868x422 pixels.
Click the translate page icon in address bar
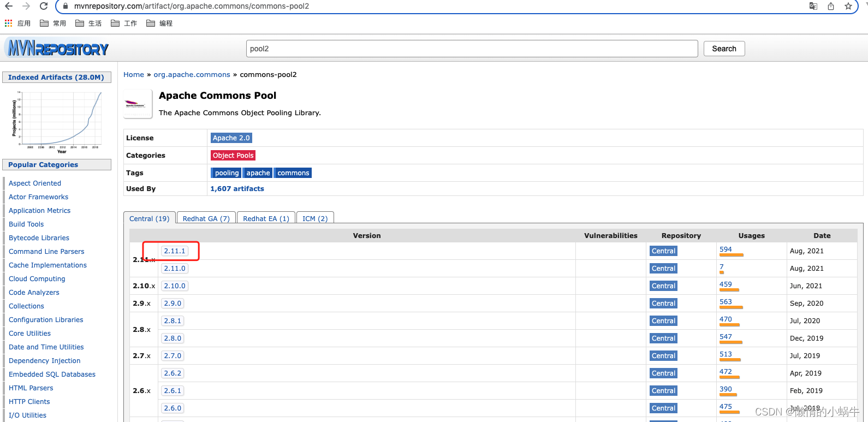[813, 6]
